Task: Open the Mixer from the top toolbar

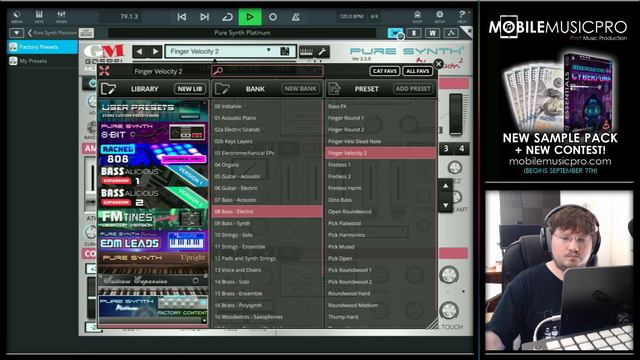Action: tap(61, 16)
